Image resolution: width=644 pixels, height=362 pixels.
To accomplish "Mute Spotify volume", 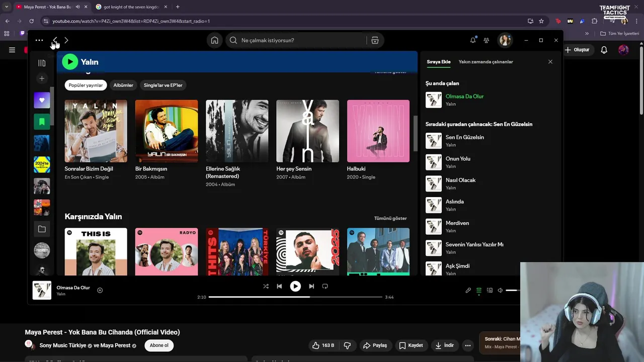I will click(500, 290).
